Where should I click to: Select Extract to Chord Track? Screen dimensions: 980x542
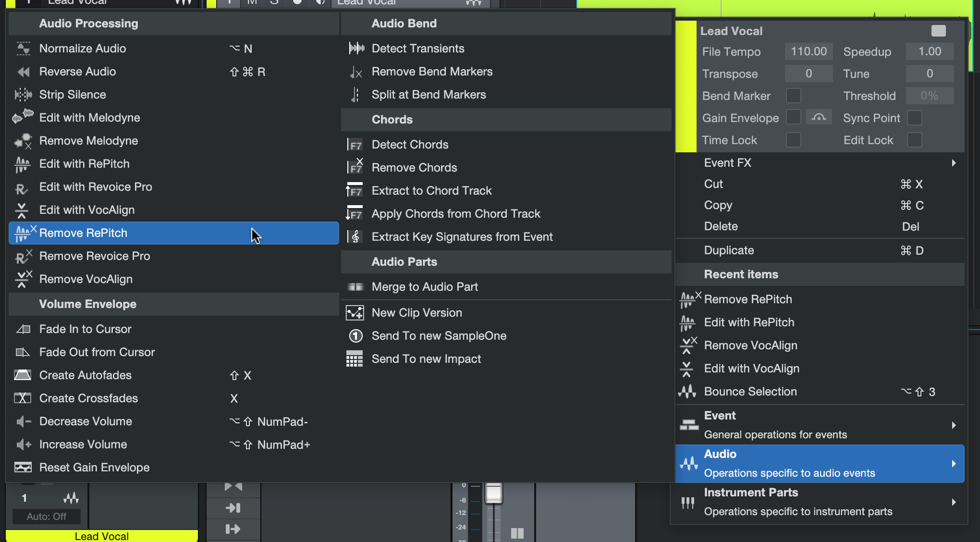click(431, 191)
